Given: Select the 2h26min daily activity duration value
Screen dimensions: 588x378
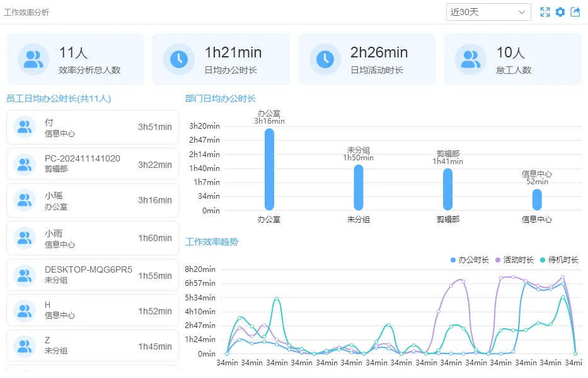Looking at the screenshot, I should (x=379, y=52).
